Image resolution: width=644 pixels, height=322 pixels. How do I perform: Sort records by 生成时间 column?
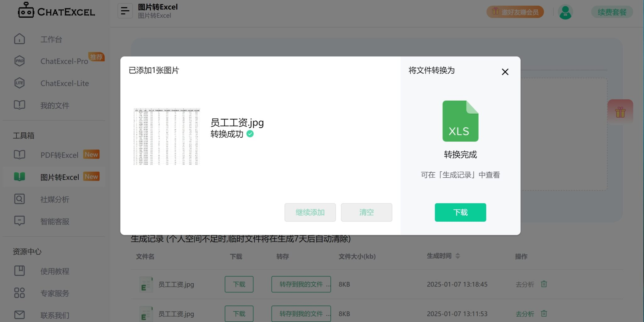coord(458,256)
